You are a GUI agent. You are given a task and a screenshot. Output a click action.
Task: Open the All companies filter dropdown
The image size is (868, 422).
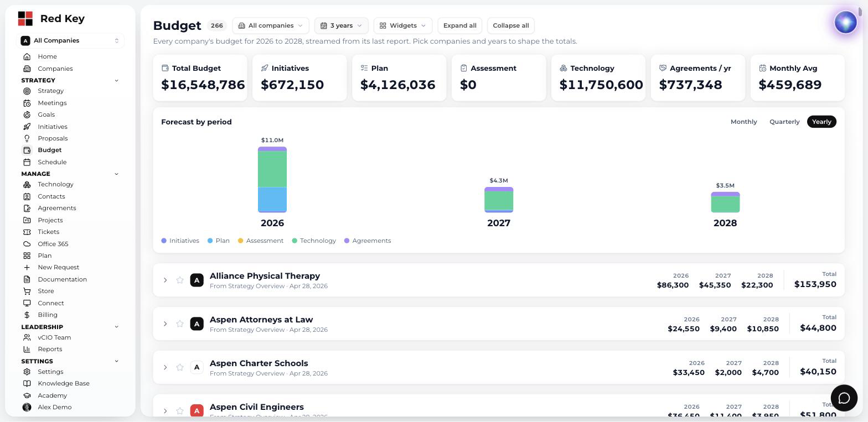[271, 25]
